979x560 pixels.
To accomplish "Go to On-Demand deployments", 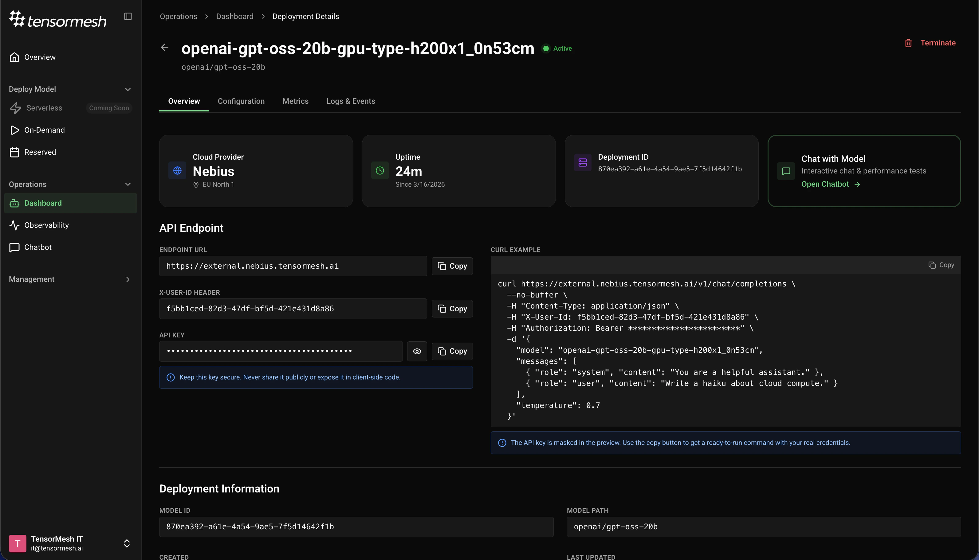I will pos(44,130).
